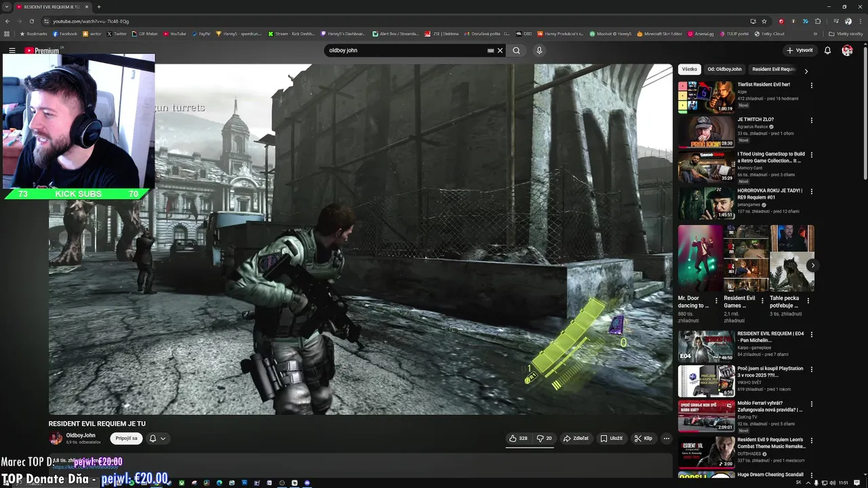The height and width of the screenshot is (488, 868).
Task: Open OldboyJohn channel avatar
Action: [x=56, y=439]
